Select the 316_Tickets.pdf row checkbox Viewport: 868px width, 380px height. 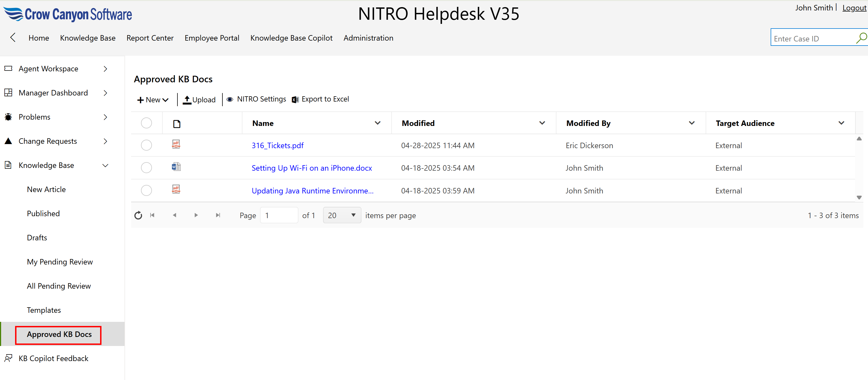pos(146,145)
